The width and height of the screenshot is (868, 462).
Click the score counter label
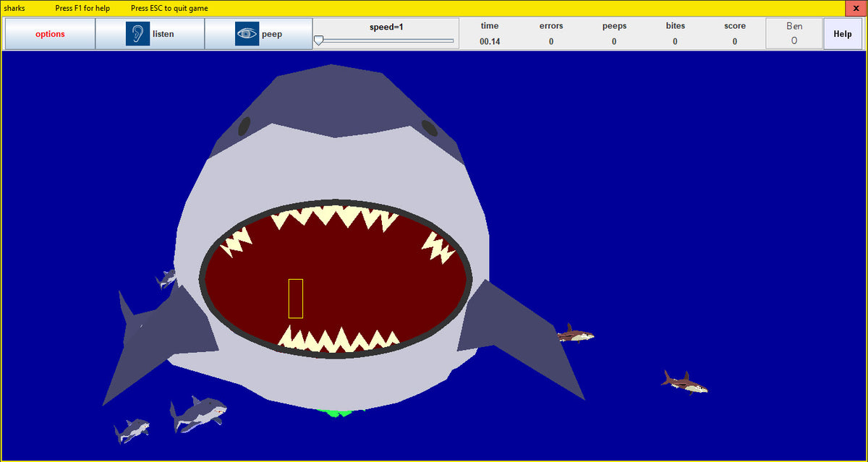pyautogui.click(x=735, y=26)
